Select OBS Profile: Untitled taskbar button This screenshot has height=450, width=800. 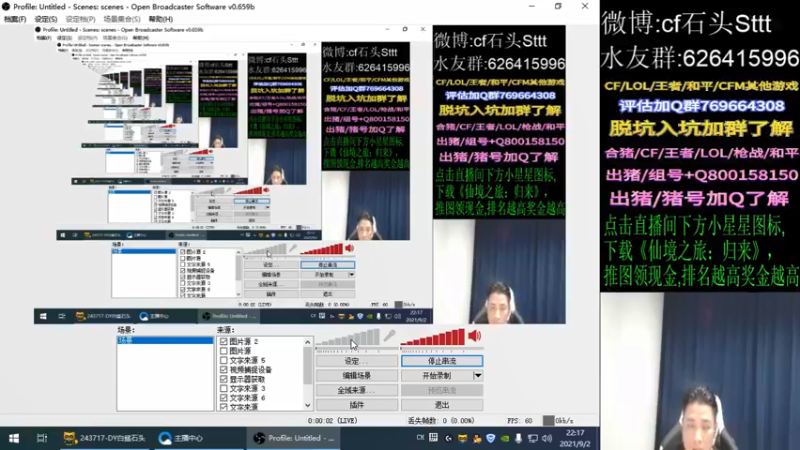294,438
